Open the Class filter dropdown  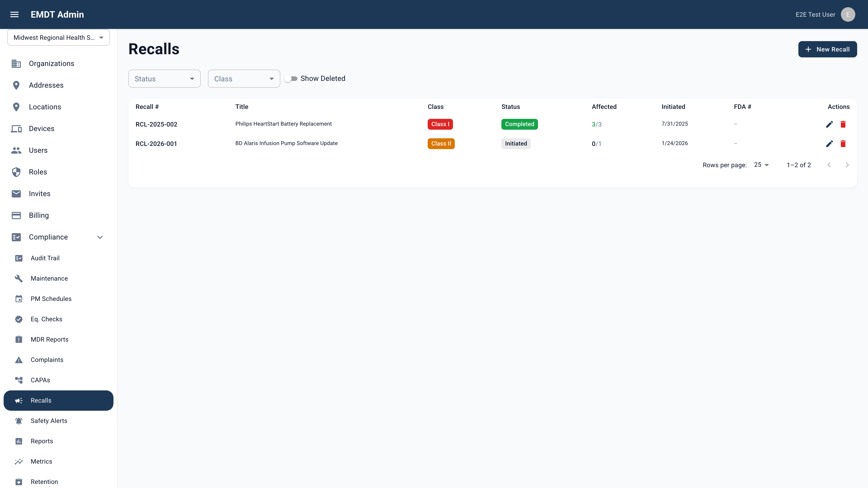click(x=244, y=79)
